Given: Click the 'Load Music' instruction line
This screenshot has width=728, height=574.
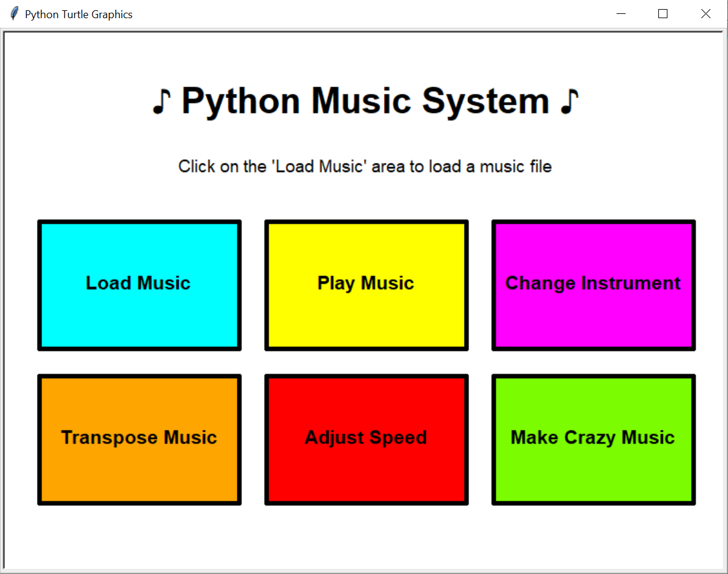Looking at the screenshot, I should tap(365, 167).
